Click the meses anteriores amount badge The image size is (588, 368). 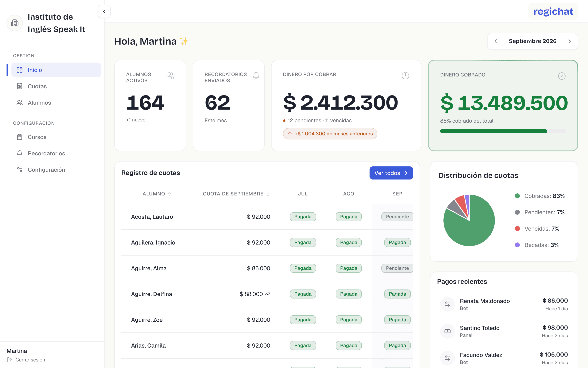tap(330, 134)
